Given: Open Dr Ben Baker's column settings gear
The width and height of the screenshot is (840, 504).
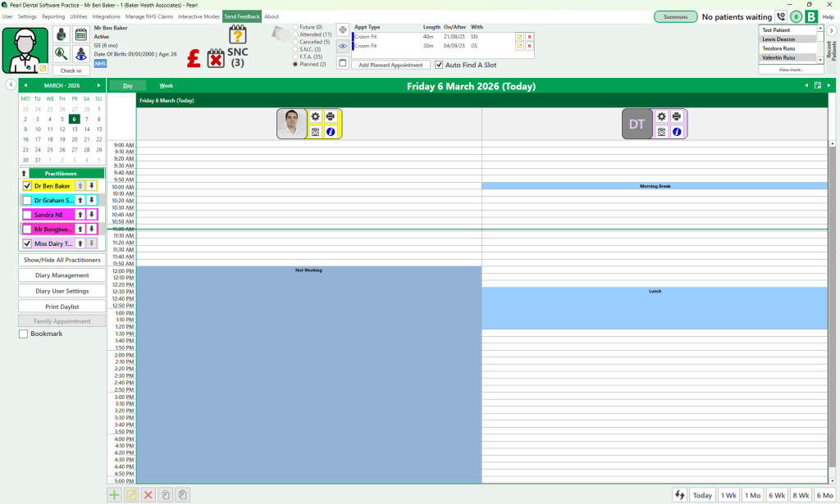Looking at the screenshot, I should tap(316, 116).
